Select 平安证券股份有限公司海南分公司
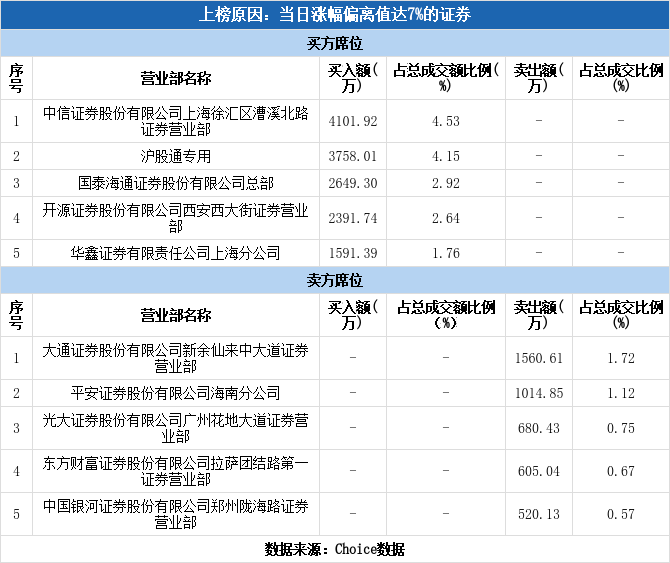670x563 pixels. (176, 393)
